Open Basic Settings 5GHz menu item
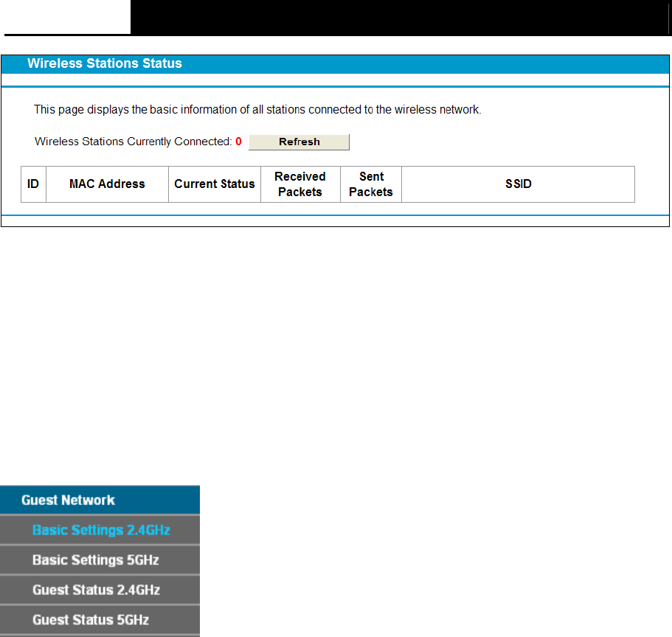 coord(100,560)
